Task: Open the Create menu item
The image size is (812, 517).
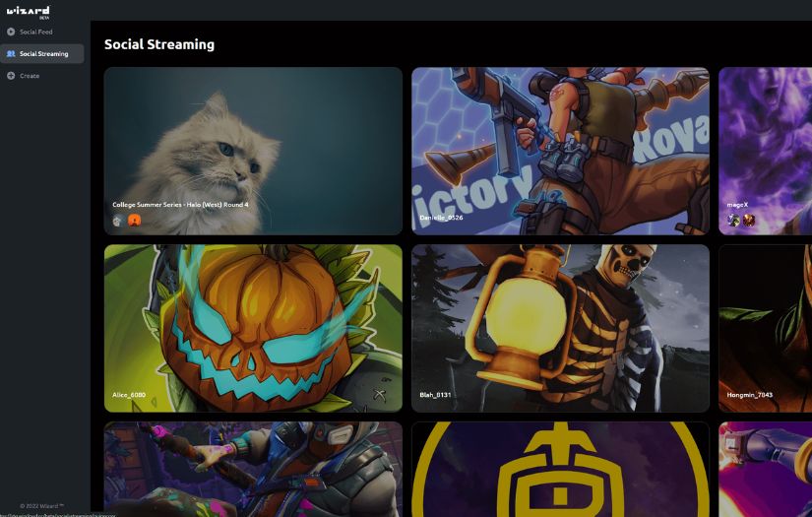Action: coord(42,76)
